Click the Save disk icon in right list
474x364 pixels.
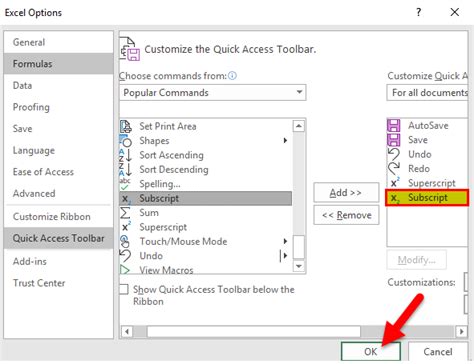coord(394,140)
